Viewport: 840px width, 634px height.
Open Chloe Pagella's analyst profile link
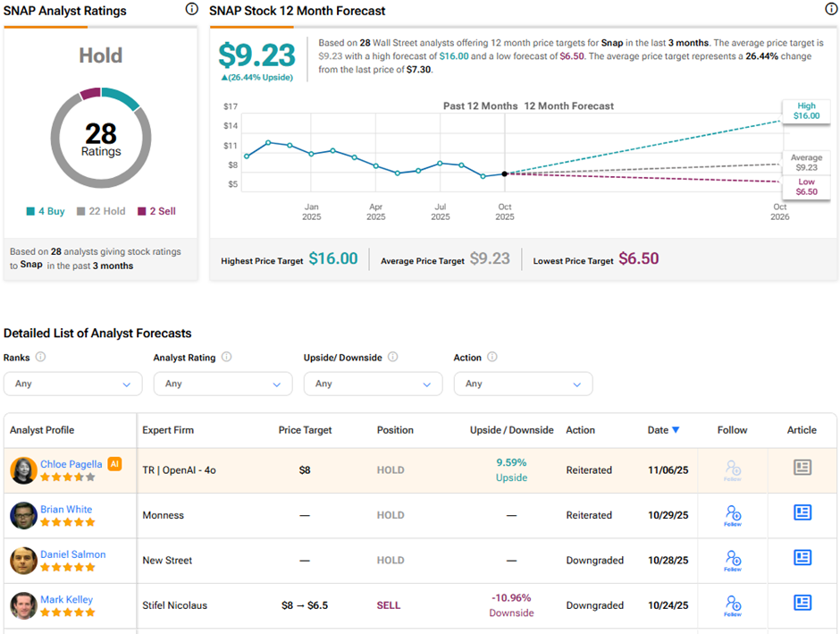pos(71,464)
